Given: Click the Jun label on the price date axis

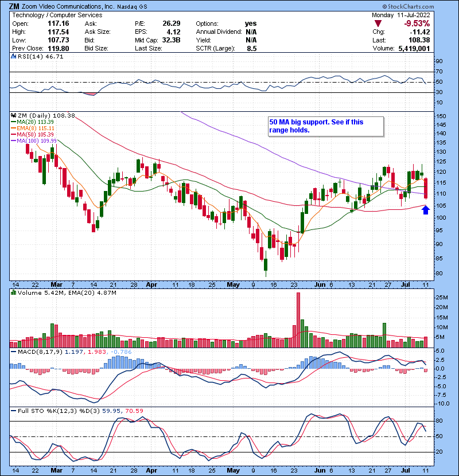Looking at the screenshot, I should point(320,285).
